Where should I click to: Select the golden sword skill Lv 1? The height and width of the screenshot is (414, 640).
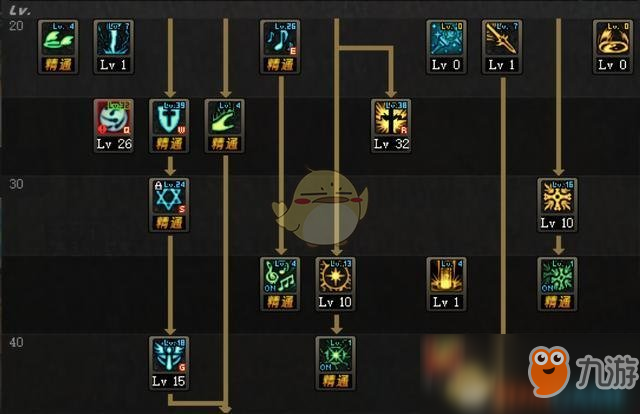(x=502, y=47)
